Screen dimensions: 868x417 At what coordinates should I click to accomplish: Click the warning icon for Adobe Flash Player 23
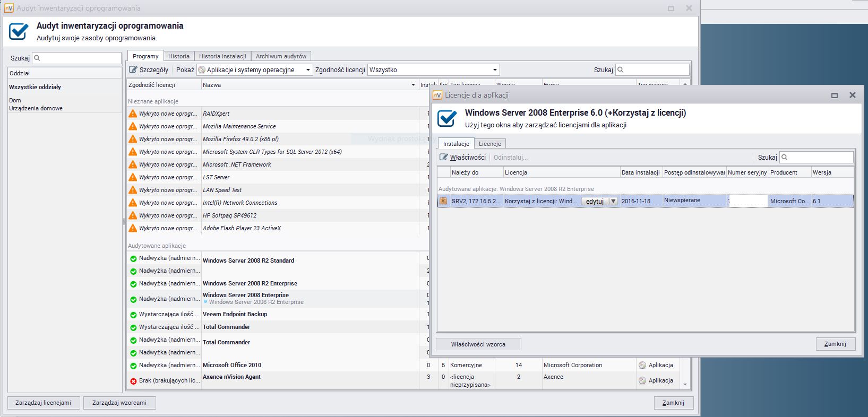click(x=133, y=228)
